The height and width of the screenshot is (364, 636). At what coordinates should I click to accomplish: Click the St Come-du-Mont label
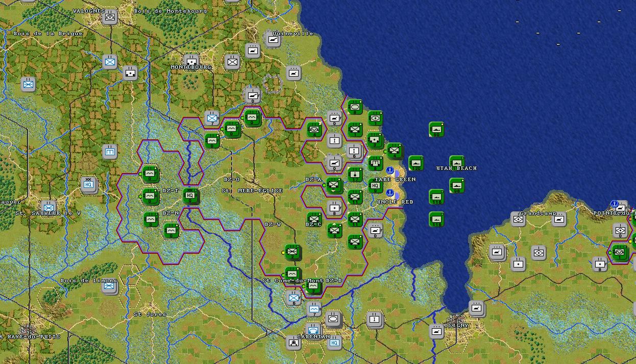pos(293,280)
